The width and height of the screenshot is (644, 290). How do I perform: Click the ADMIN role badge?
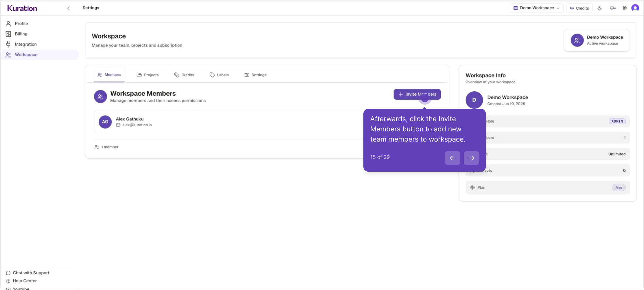617,121
